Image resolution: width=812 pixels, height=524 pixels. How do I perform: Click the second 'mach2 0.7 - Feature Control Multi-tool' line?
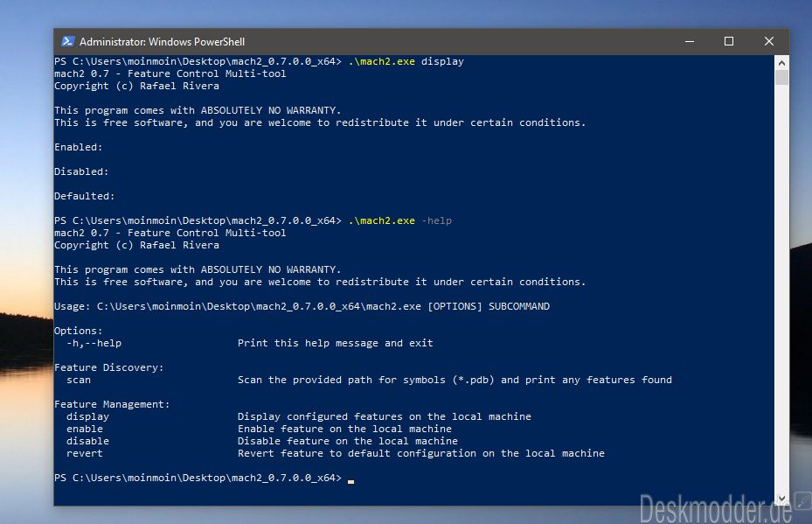pos(170,234)
